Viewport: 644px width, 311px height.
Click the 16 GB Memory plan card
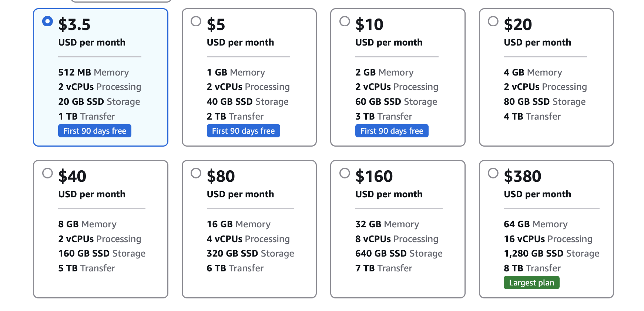tap(249, 230)
